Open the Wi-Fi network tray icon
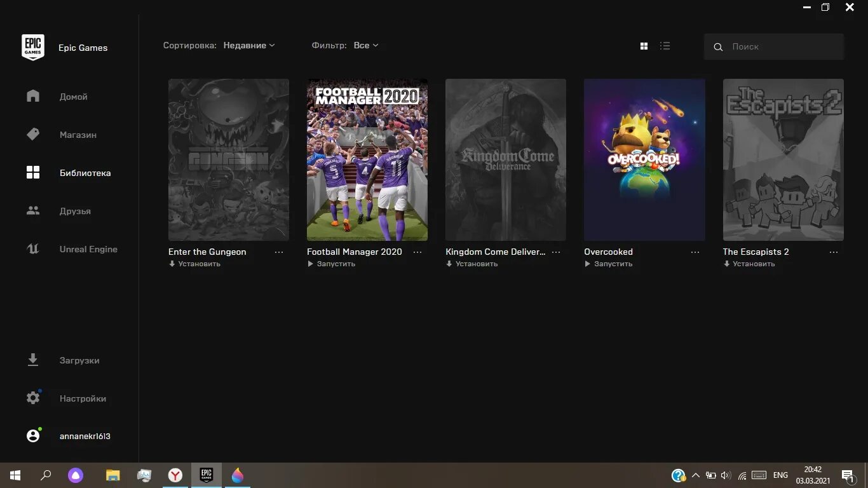 (742, 475)
